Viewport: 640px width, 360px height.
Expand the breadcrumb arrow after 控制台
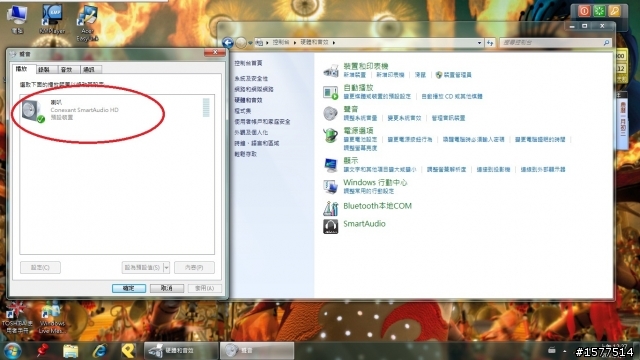295,42
